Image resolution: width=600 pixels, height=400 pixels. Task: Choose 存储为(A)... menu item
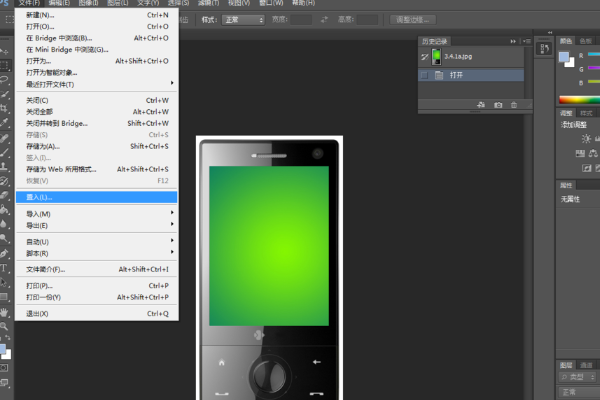tap(97, 146)
